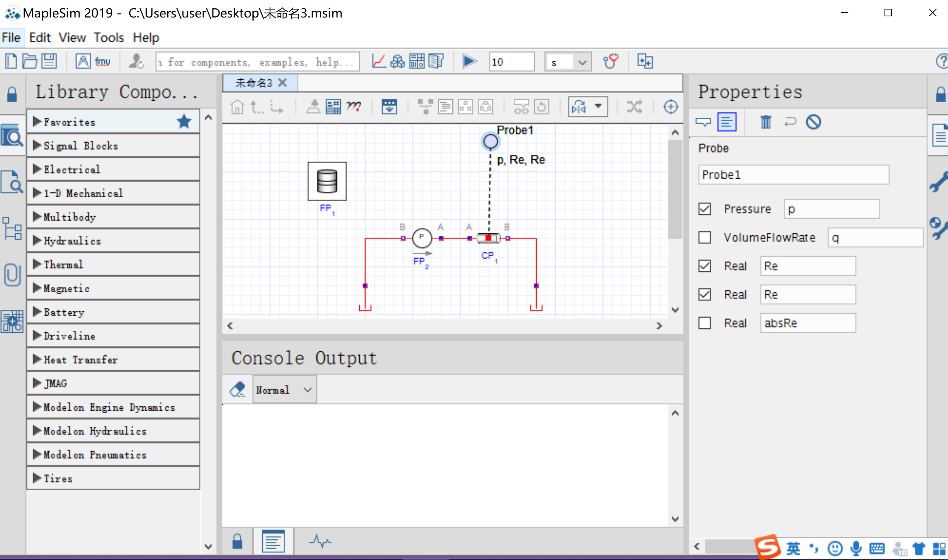Click the console scroll down arrow

675,519
